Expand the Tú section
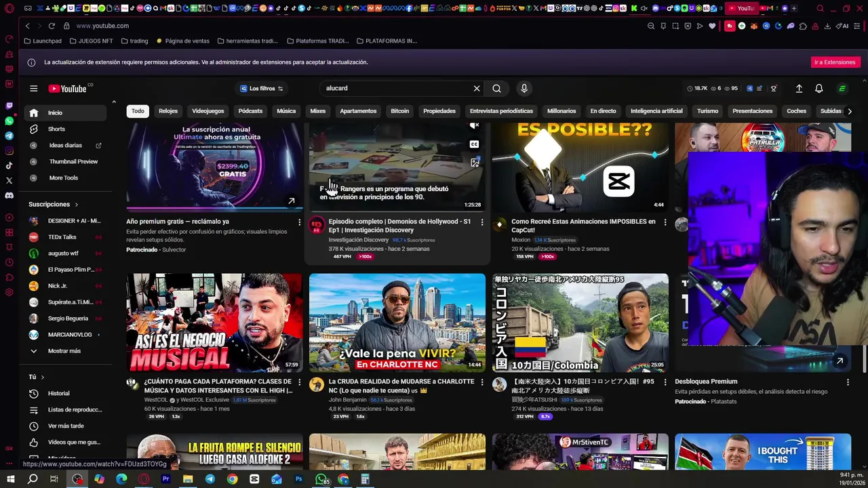The height and width of the screenshot is (488, 868). [x=37, y=377]
